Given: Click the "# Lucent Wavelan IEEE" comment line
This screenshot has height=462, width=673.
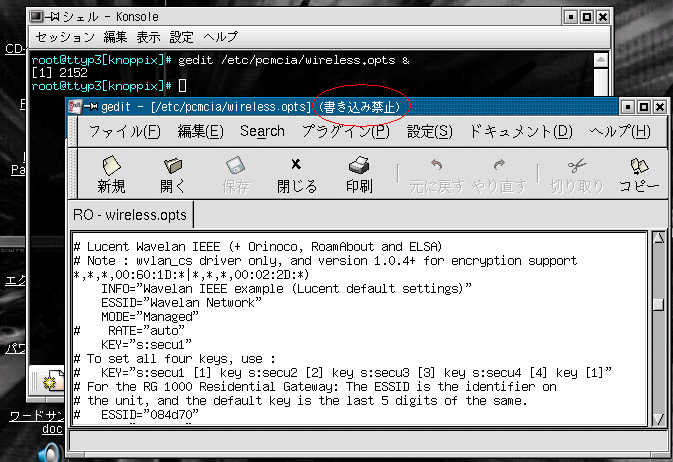Looking at the screenshot, I should 258,247.
